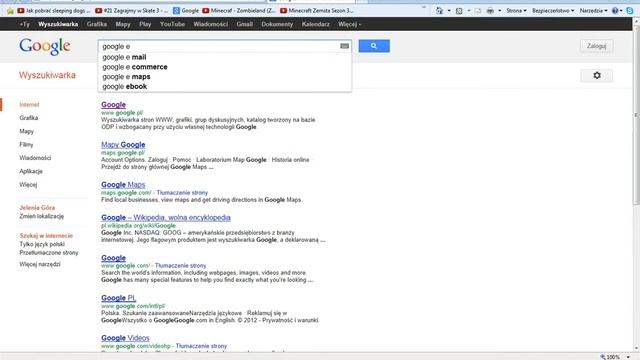Choose suggestion 'google e mail'
640x360 pixels.
[224, 57]
